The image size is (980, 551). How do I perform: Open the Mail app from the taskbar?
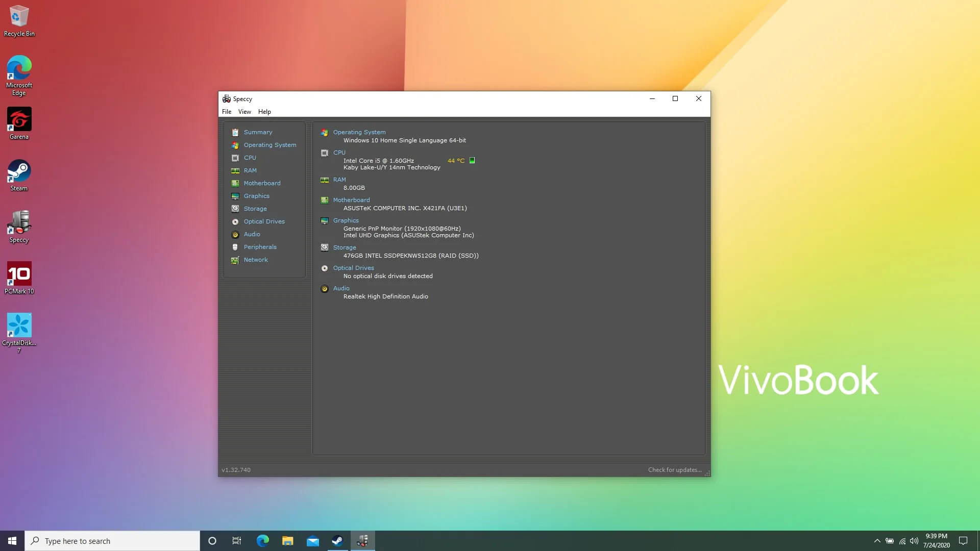[313, 541]
